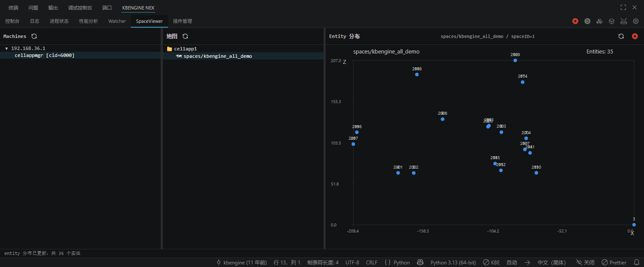The height and width of the screenshot is (267, 644).
Task: Switch to the Watcher tab
Action: click(x=117, y=21)
